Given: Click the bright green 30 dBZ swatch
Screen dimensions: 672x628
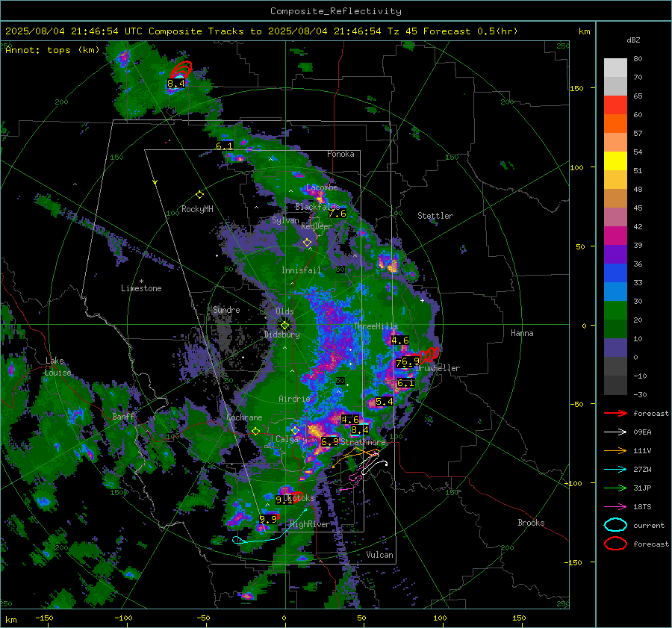Looking at the screenshot, I should (615, 310).
